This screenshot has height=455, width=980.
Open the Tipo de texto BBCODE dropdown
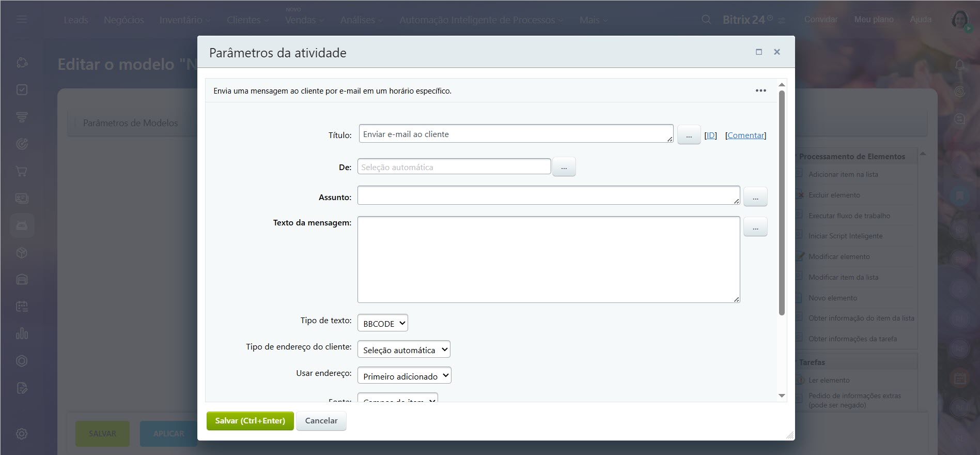(x=382, y=323)
